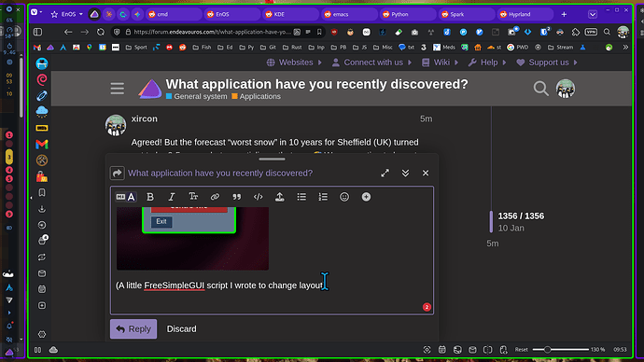The width and height of the screenshot is (644, 362).
Task: Insert a numbered list
Action: (x=323, y=197)
